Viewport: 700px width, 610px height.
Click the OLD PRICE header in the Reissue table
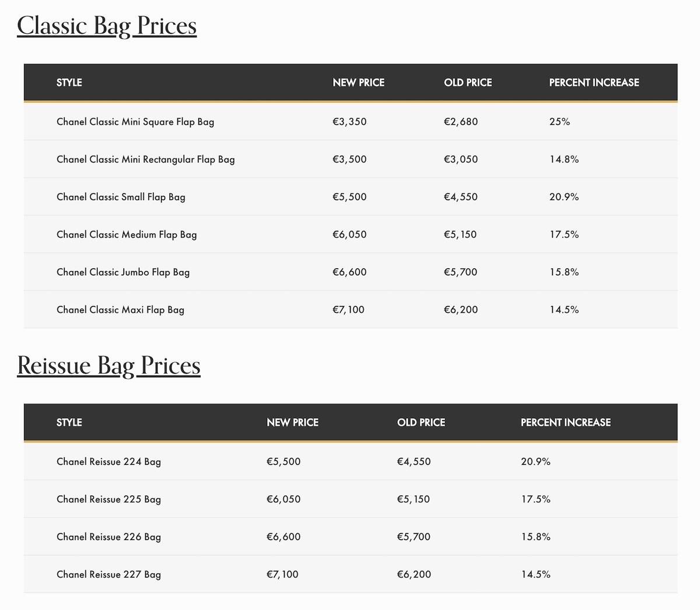coord(421,423)
